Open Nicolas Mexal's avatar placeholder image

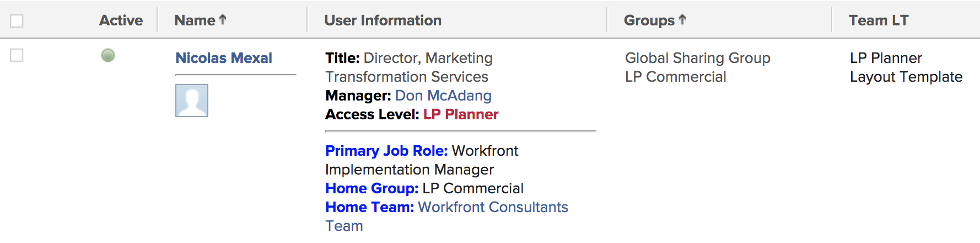(x=192, y=101)
